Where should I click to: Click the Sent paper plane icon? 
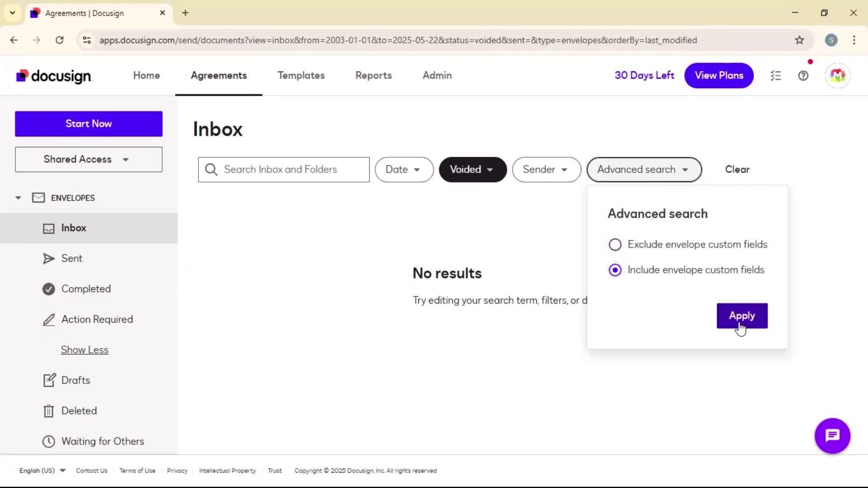click(49, 258)
